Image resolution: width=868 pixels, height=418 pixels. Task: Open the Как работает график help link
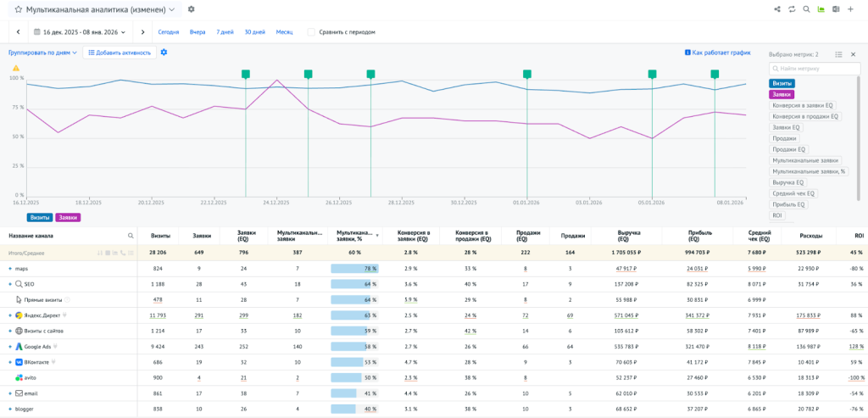click(717, 53)
